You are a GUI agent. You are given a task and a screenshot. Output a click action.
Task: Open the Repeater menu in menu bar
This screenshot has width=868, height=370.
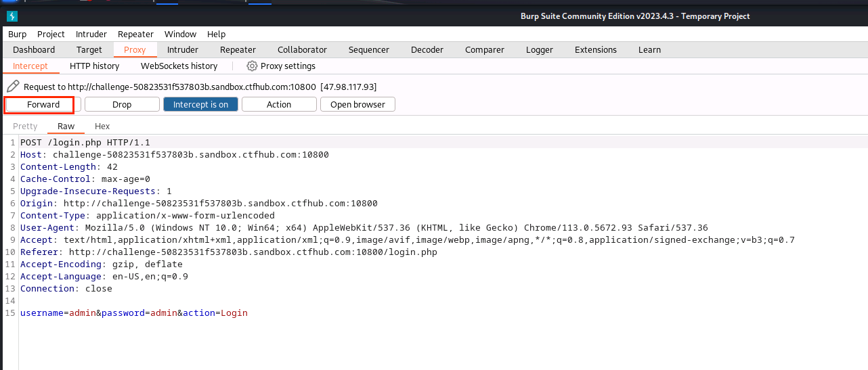tap(135, 34)
